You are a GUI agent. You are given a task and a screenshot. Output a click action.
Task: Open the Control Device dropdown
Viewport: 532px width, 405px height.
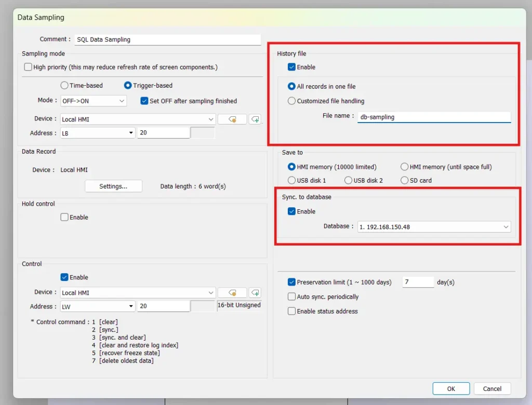(210, 292)
